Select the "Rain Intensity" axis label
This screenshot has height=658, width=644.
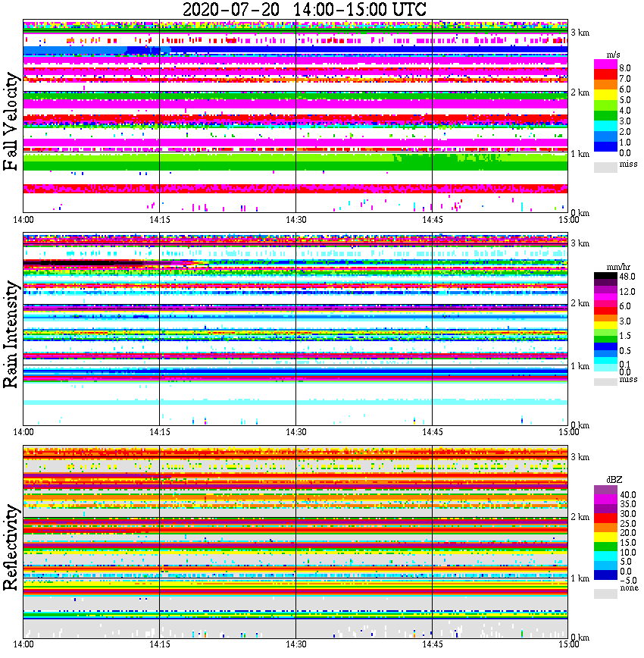[11, 334]
